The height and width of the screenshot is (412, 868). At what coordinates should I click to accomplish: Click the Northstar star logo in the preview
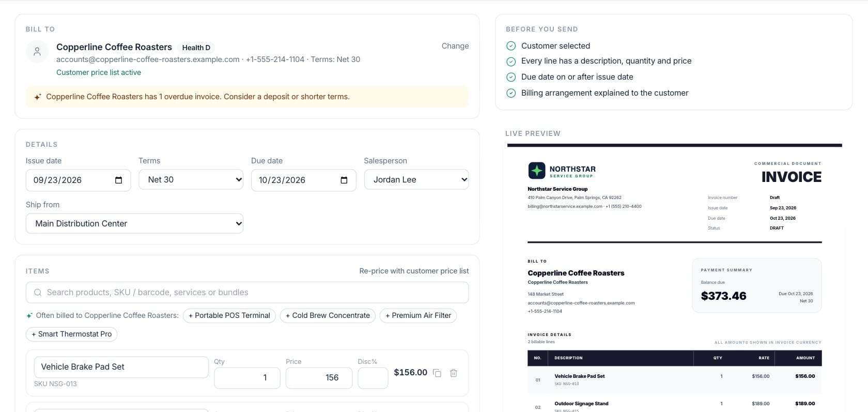click(x=537, y=170)
